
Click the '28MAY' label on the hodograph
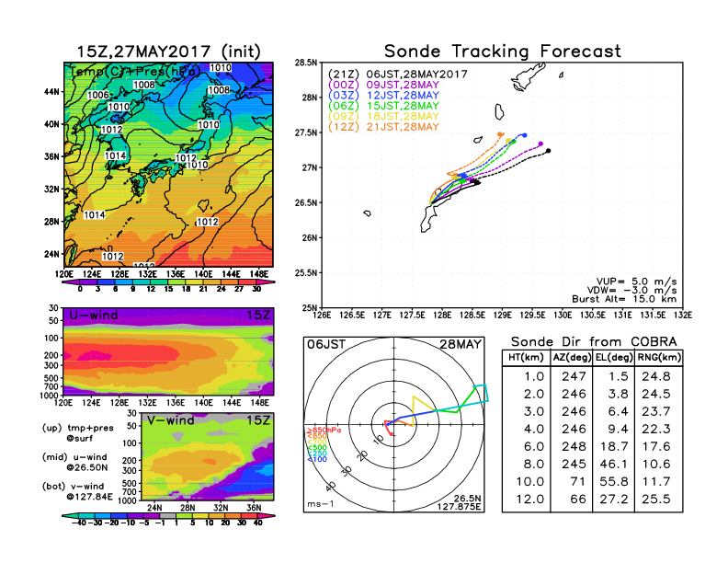pyautogui.click(x=461, y=345)
